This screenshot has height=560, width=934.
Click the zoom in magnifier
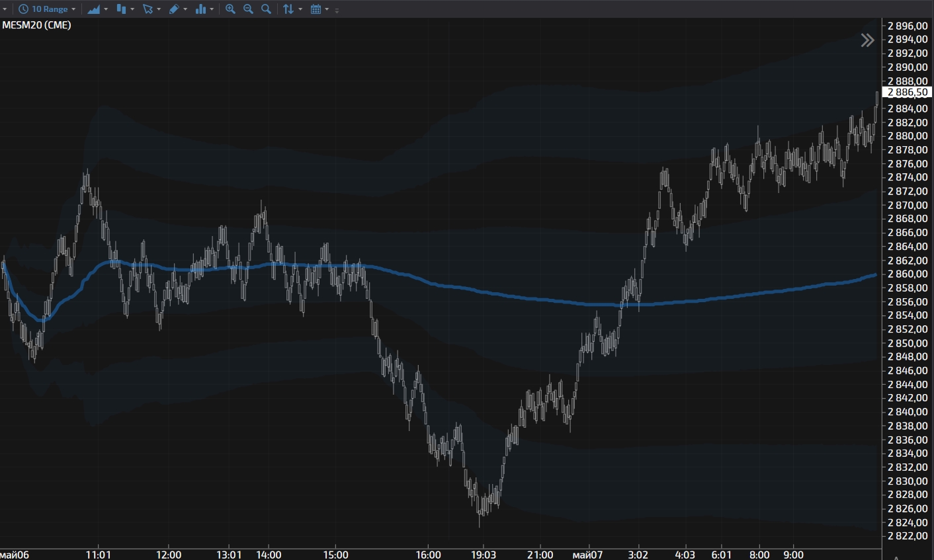pyautogui.click(x=230, y=9)
